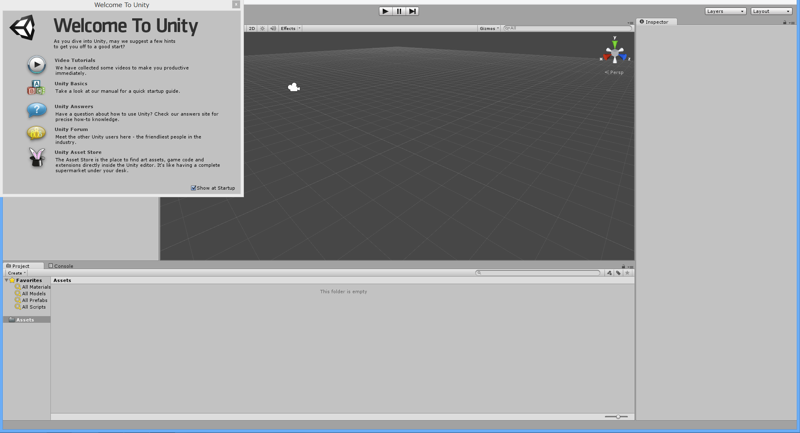This screenshot has height=433, width=800.
Task: Adjust the Project icon size slider
Action: tap(616, 417)
